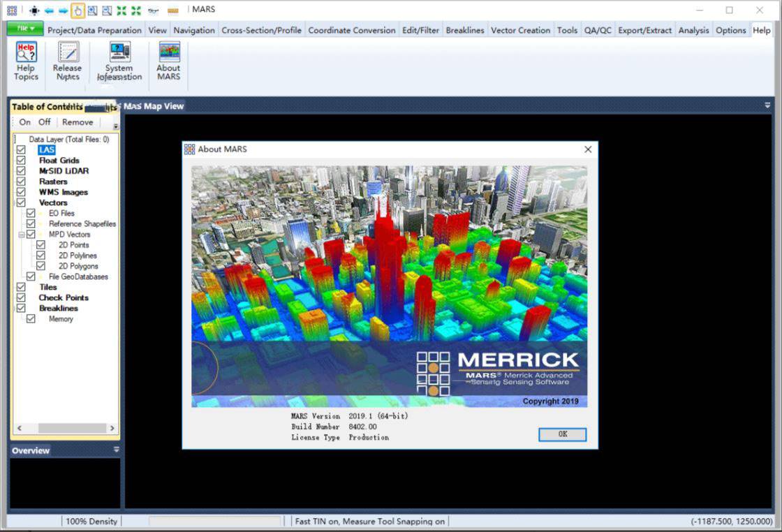Viewport: 782px width, 532px height.
Task: Open the Export/Extract tab
Action: tap(645, 31)
